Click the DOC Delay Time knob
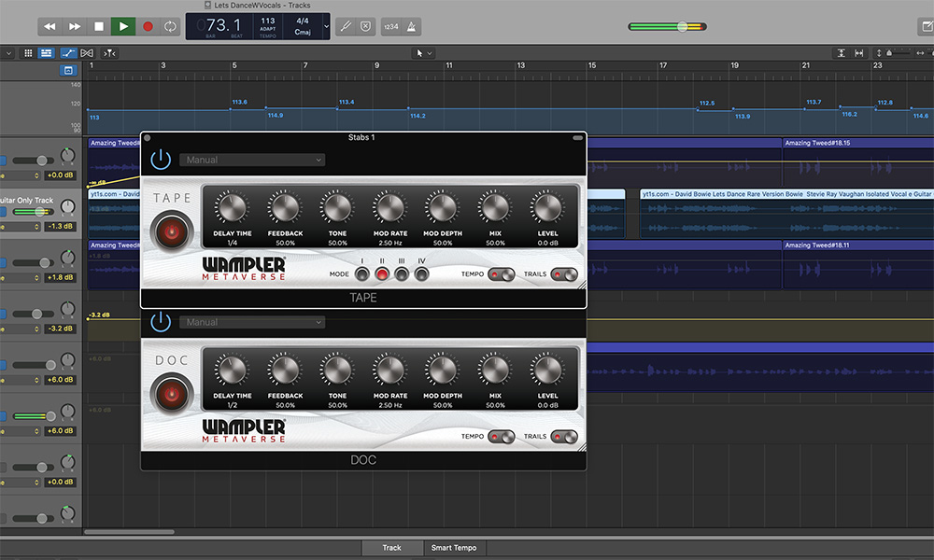934x560 pixels. 233,371
